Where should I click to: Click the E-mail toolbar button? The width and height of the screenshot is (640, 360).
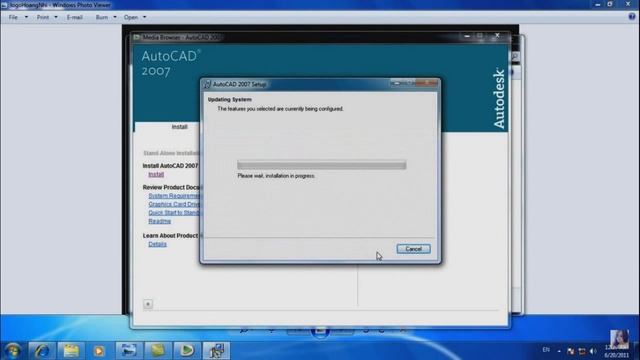point(75,17)
